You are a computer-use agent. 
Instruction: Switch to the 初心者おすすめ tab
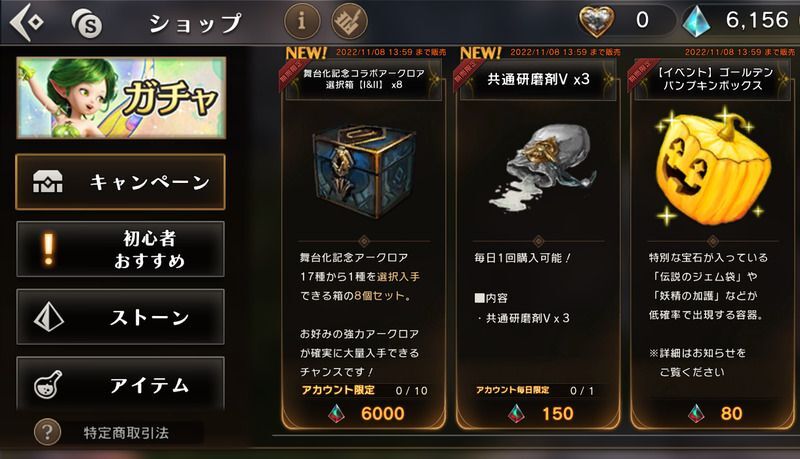(120, 249)
